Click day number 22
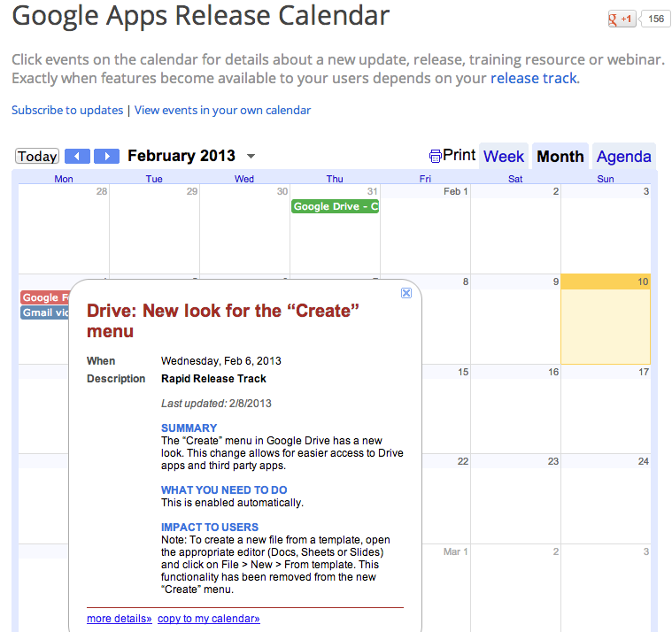The height and width of the screenshot is (632, 672). pyautogui.click(x=463, y=461)
